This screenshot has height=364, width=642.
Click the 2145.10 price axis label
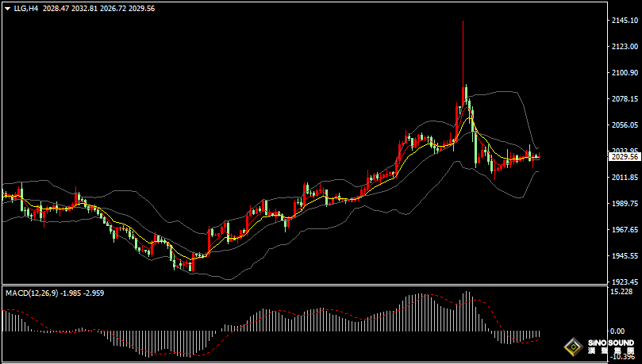pyautogui.click(x=624, y=21)
